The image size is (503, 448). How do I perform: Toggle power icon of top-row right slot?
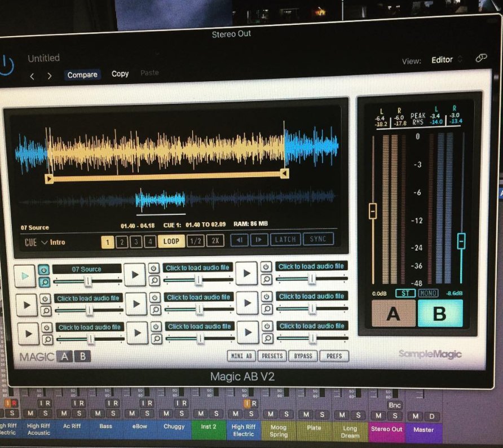pos(266,266)
